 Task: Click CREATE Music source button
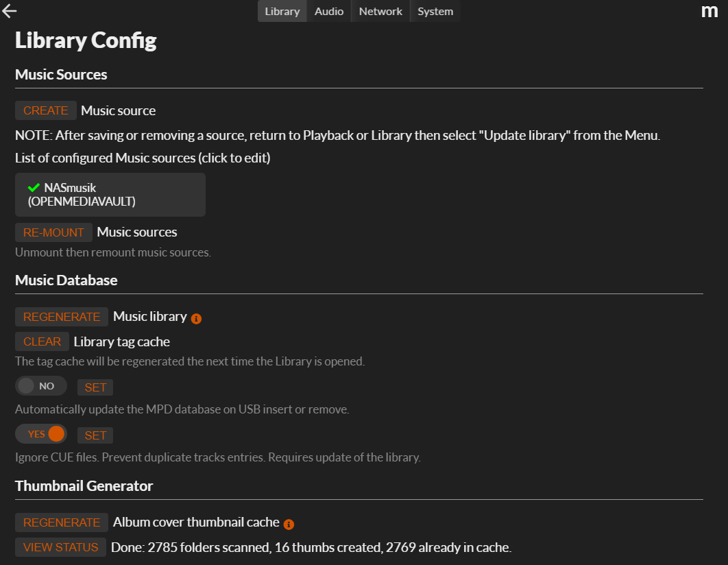46,110
